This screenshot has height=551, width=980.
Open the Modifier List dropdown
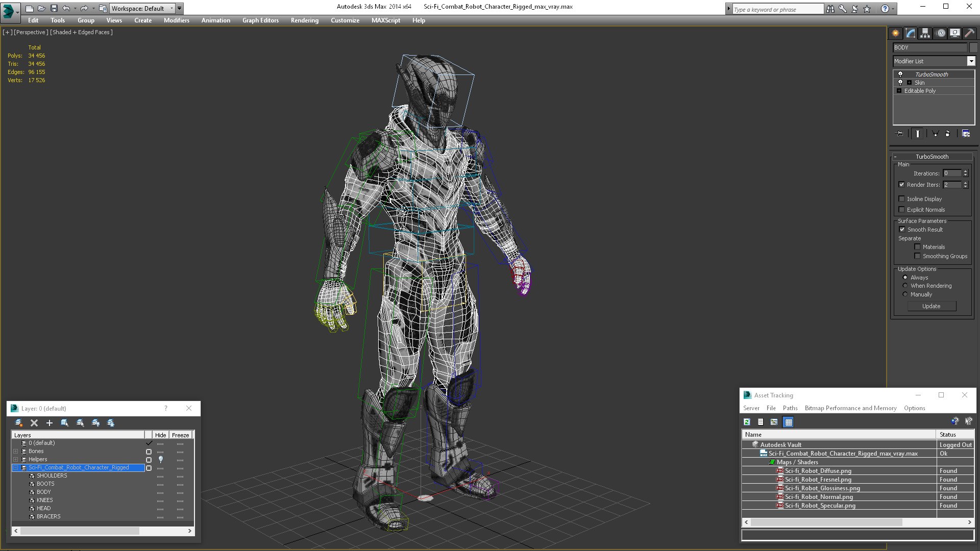pyautogui.click(x=971, y=61)
